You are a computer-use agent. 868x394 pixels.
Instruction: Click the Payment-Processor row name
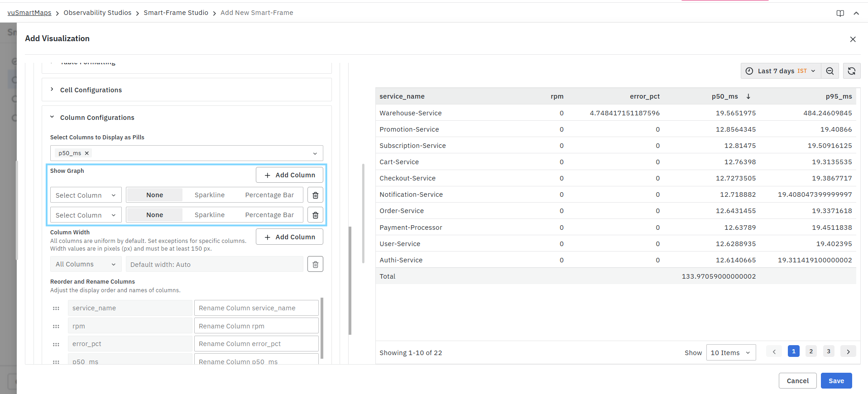[x=411, y=228]
